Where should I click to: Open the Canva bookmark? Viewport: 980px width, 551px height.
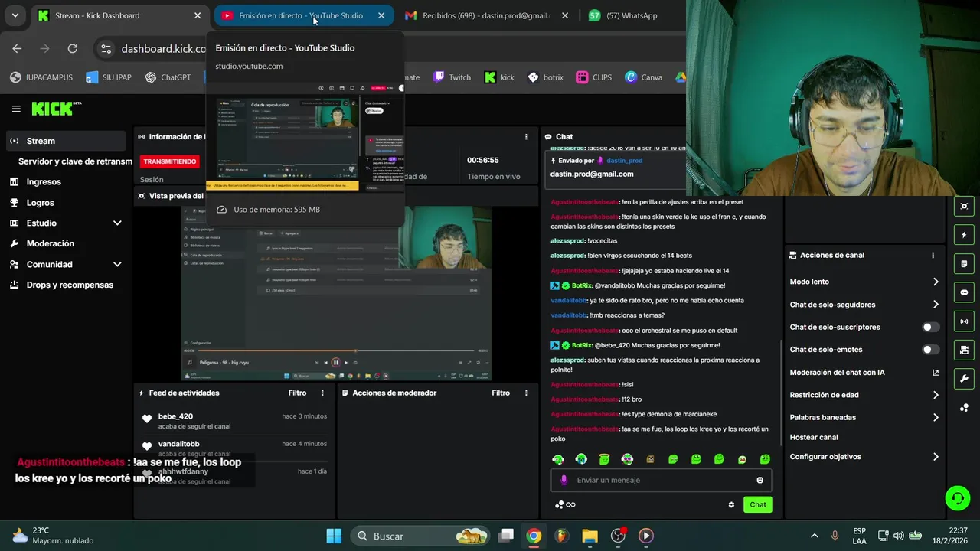(x=644, y=77)
